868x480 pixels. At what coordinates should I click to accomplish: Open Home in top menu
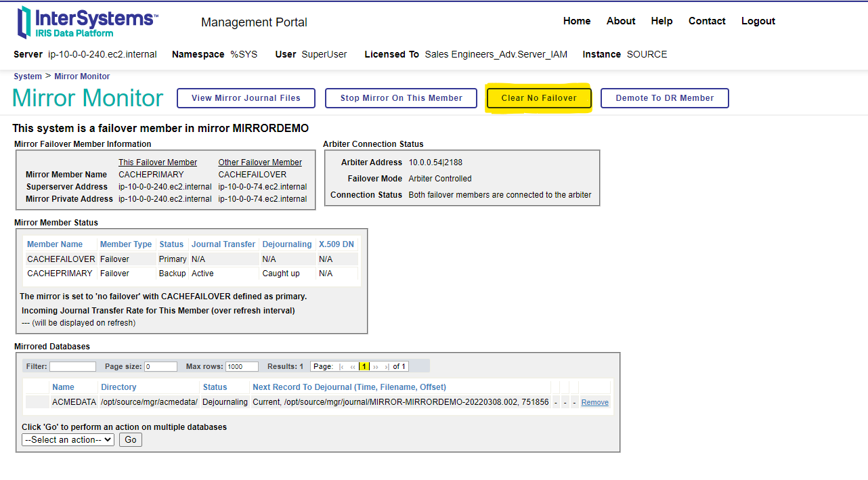coord(577,21)
